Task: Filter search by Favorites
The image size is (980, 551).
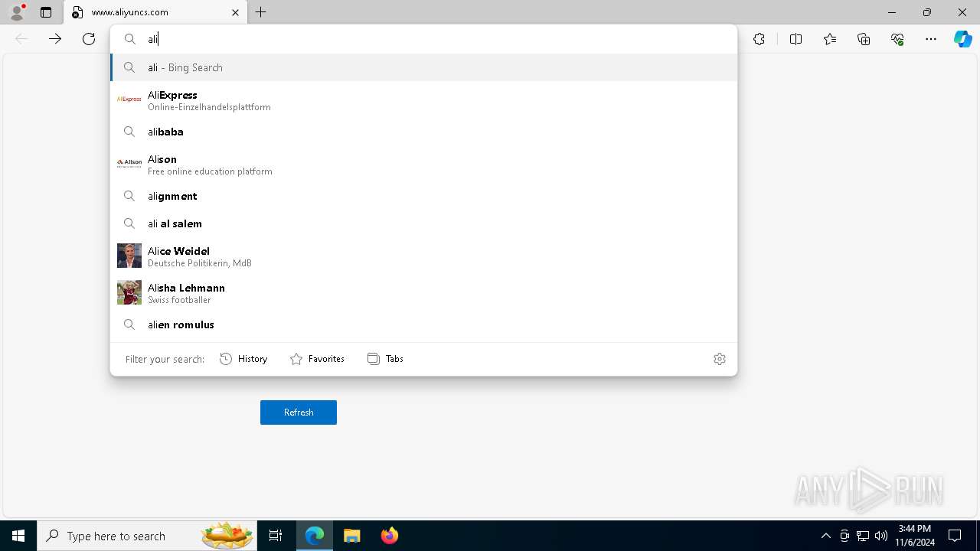Action: click(317, 359)
